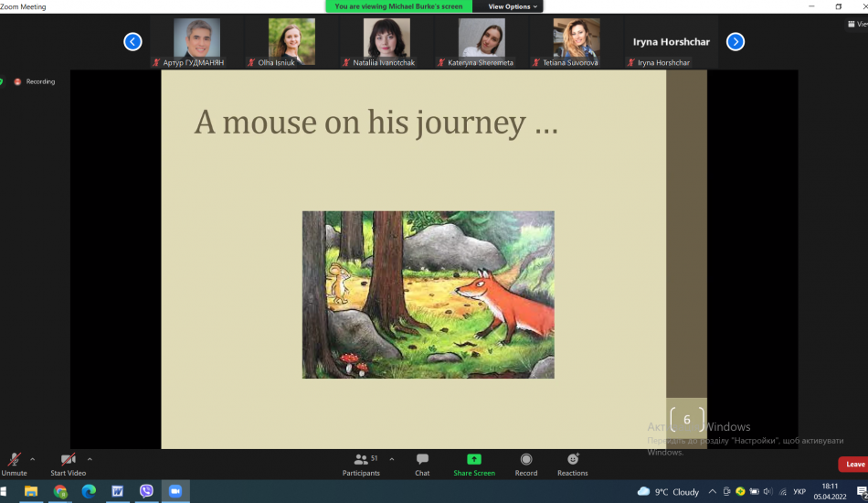Expand video options arrow beside Start Video
The image size is (868, 503).
90,459
